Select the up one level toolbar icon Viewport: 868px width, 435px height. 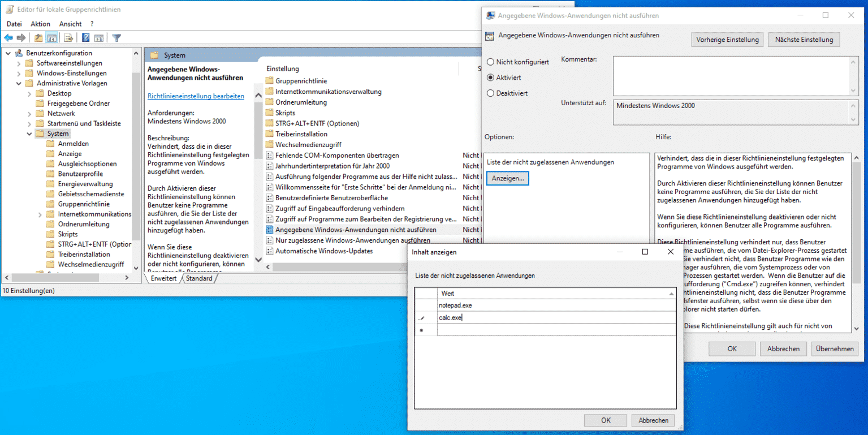click(x=38, y=37)
